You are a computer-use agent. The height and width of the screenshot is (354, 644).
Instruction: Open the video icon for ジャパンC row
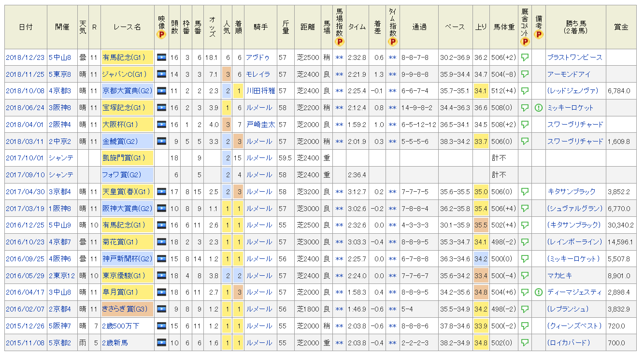pos(161,74)
